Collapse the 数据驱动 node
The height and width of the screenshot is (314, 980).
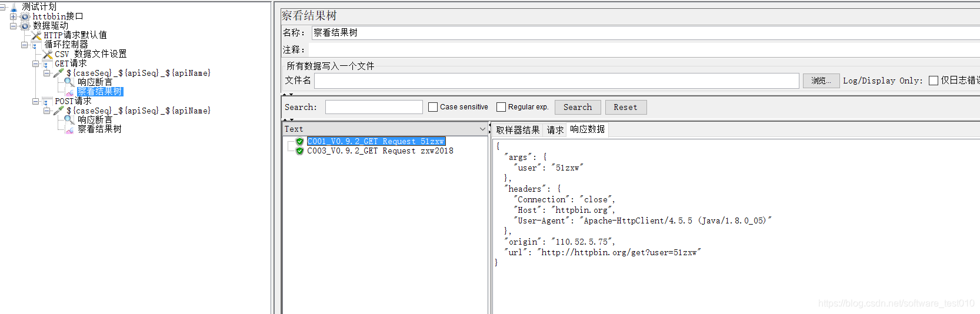(x=14, y=26)
